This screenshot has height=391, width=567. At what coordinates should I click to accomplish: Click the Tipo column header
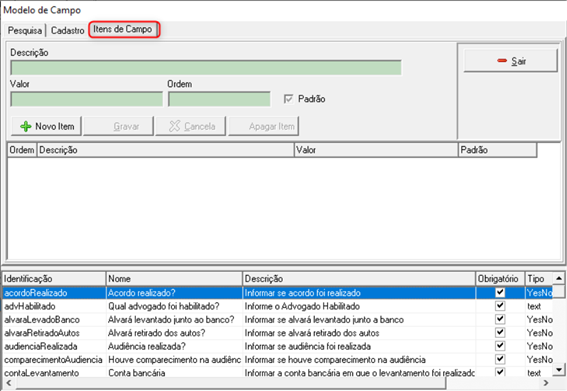(539, 279)
